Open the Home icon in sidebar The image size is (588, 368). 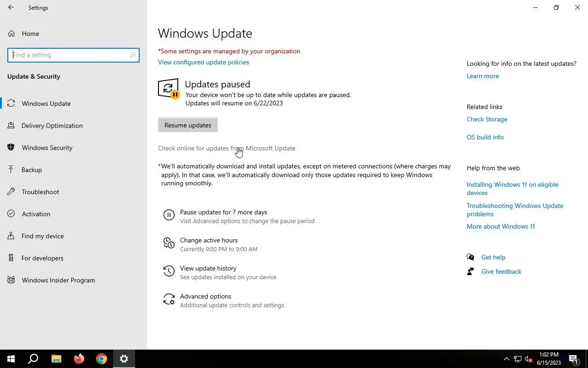click(11, 34)
